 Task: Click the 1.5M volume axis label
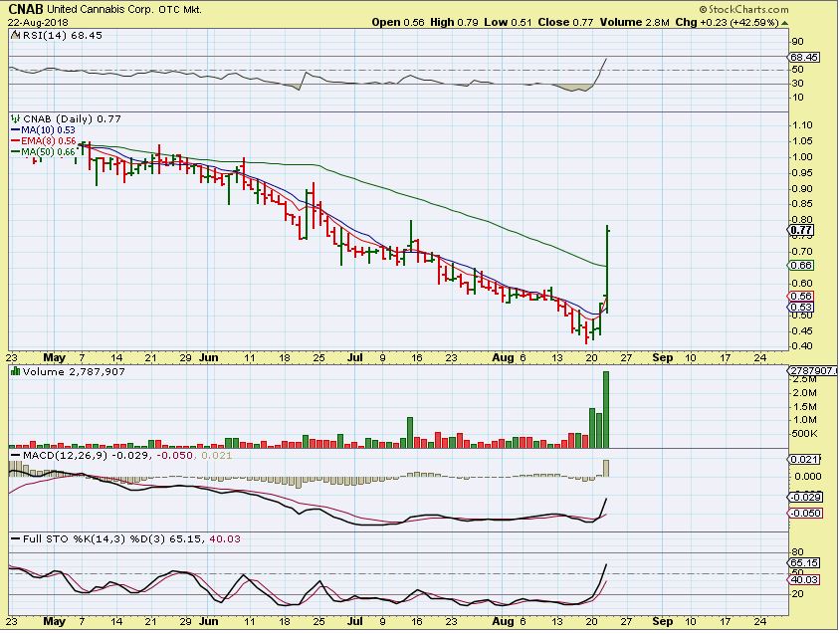[x=805, y=406]
